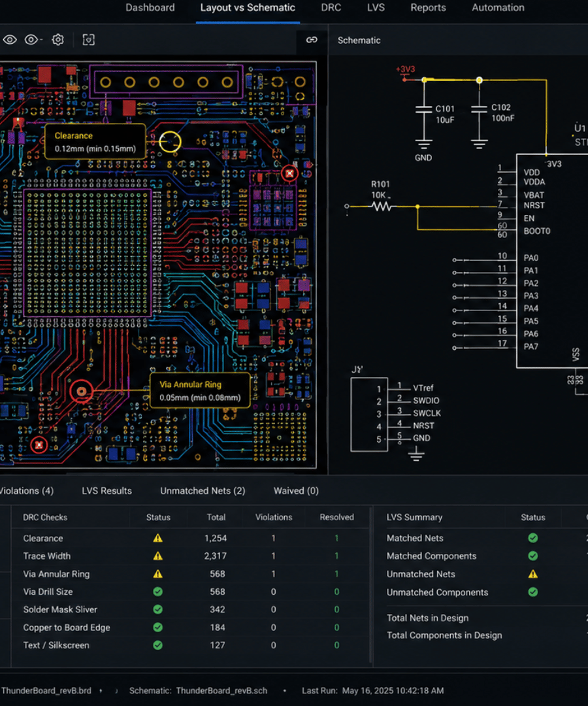Sort by the Resolved column header
This screenshot has height=706, width=588.
click(x=336, y=517)
